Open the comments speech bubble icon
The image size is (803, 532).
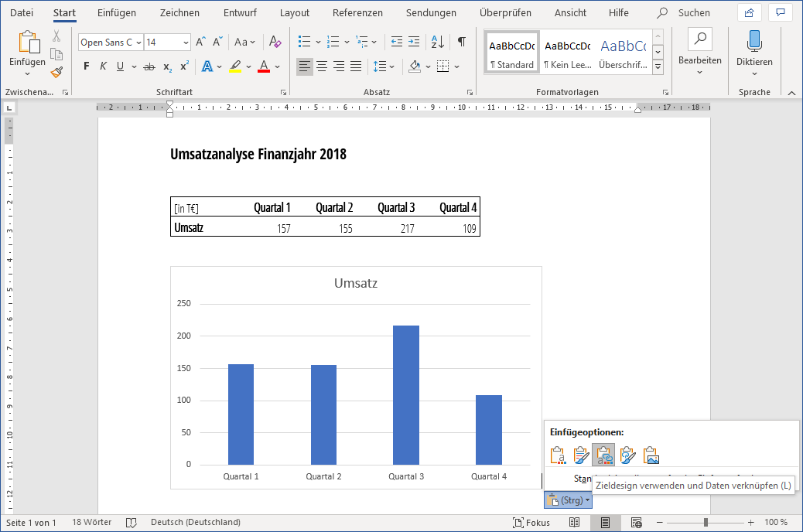tap(781, 13)
